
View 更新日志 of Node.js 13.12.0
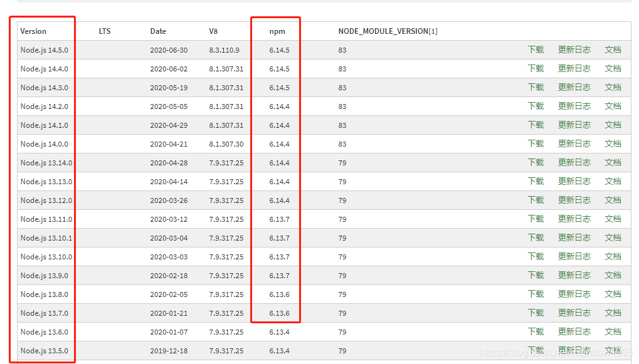pyautogui.click(x=574, y=200)
